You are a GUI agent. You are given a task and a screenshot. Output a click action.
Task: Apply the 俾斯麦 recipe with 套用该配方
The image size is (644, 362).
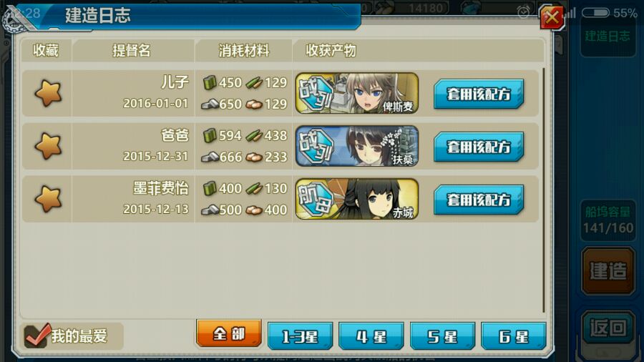[x=479, y=94]
